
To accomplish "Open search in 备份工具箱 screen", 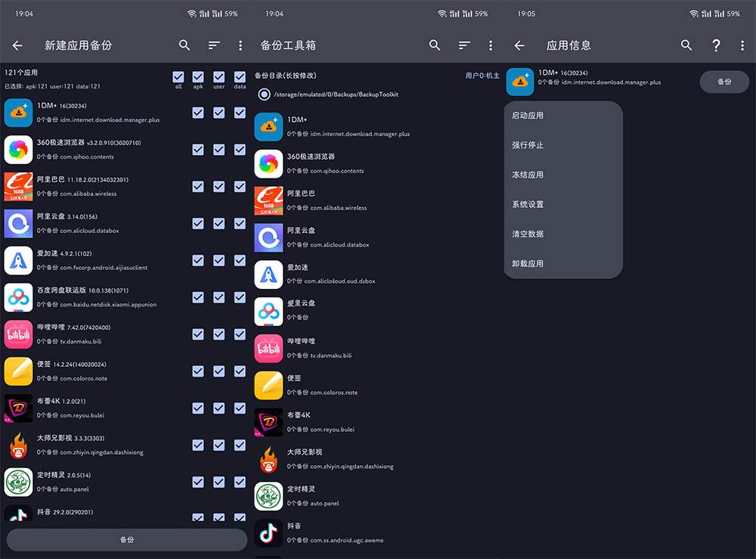I will pyautogui.click(x=435, y=45).
